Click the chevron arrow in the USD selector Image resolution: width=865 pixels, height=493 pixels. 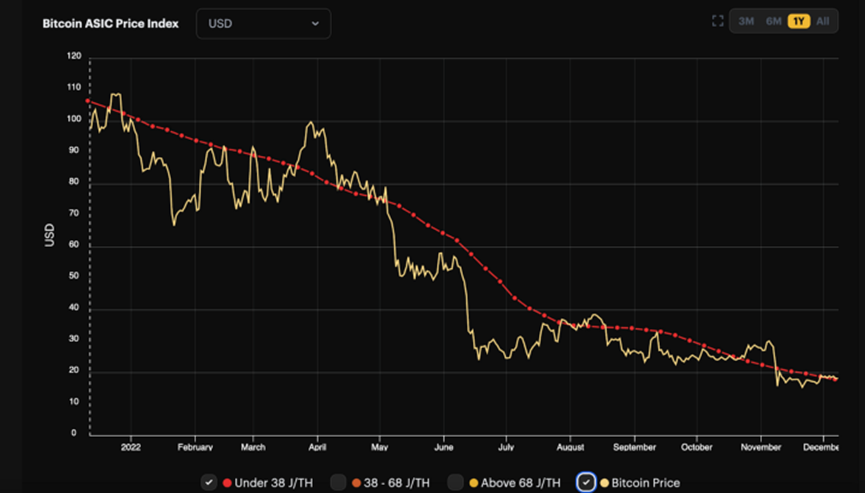coord(315,23)
